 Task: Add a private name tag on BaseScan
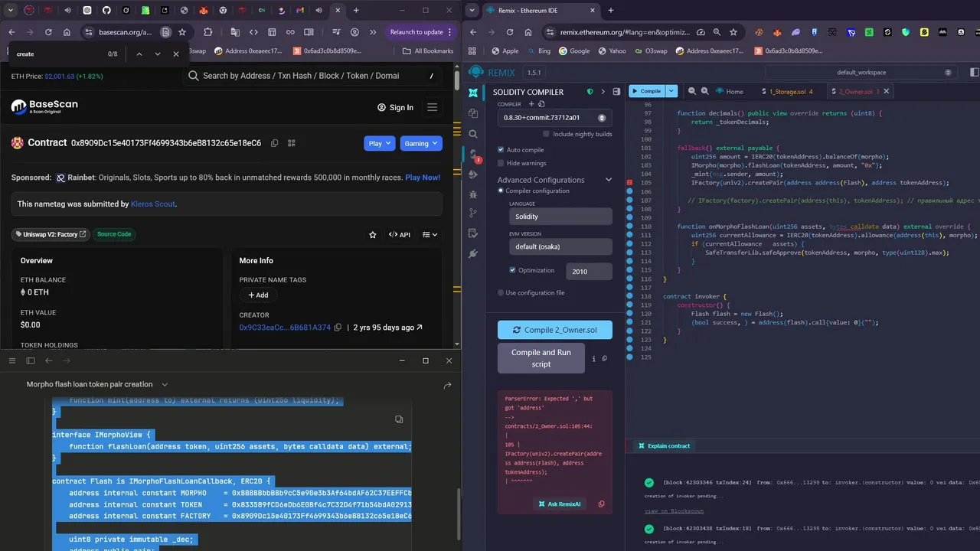(258, 295)
